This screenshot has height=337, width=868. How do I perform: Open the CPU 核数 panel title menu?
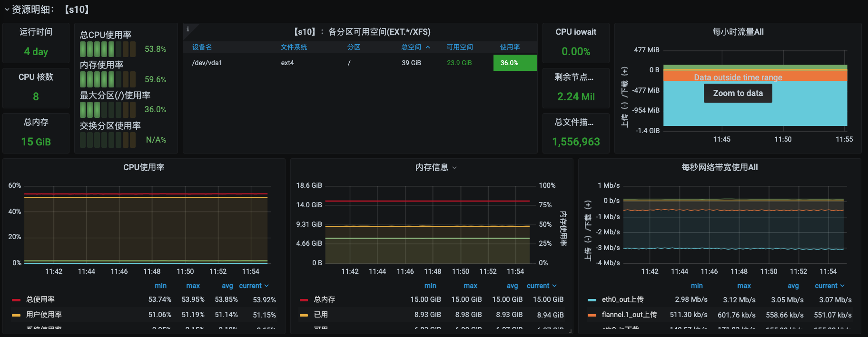pos(36,77)
